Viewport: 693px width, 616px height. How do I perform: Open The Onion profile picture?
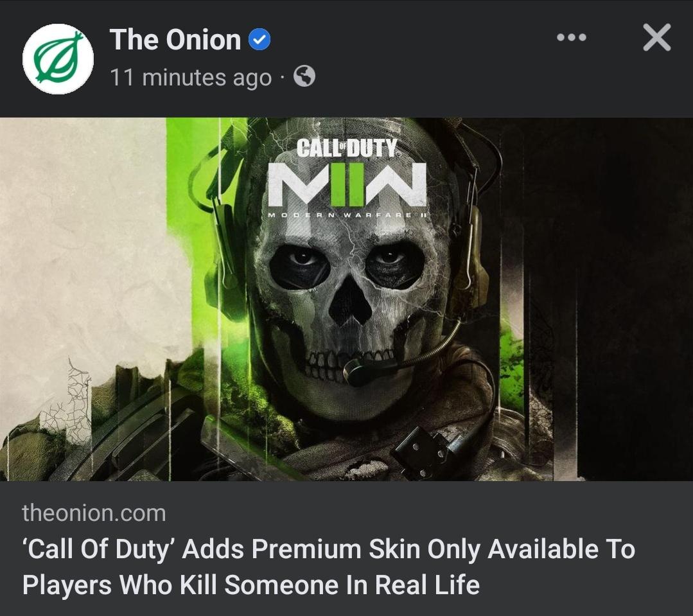click(x=58, y=58)
